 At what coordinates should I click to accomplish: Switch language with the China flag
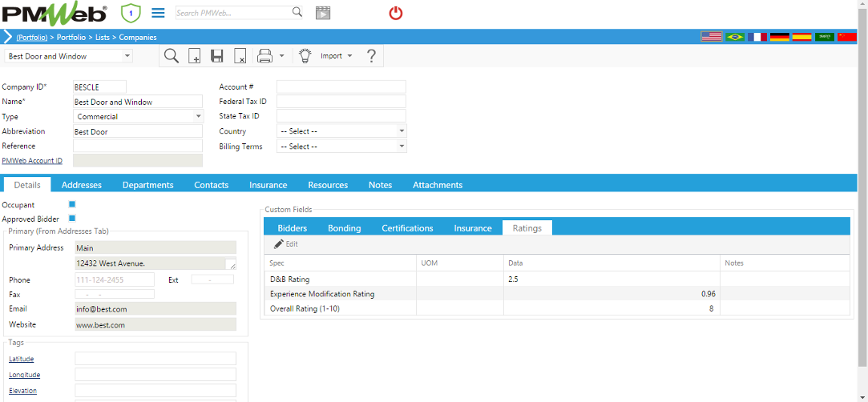pyautogui.click(x=847, y=37)
